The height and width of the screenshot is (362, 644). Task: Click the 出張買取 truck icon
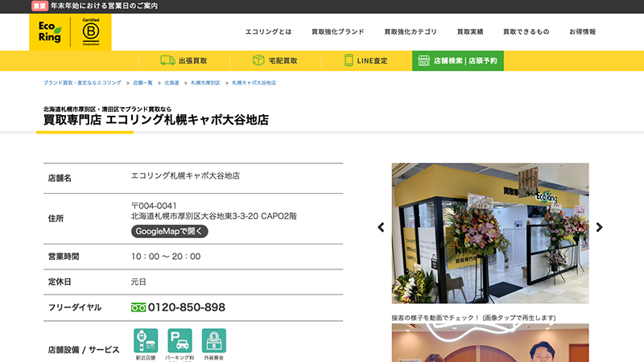(167, 60)
